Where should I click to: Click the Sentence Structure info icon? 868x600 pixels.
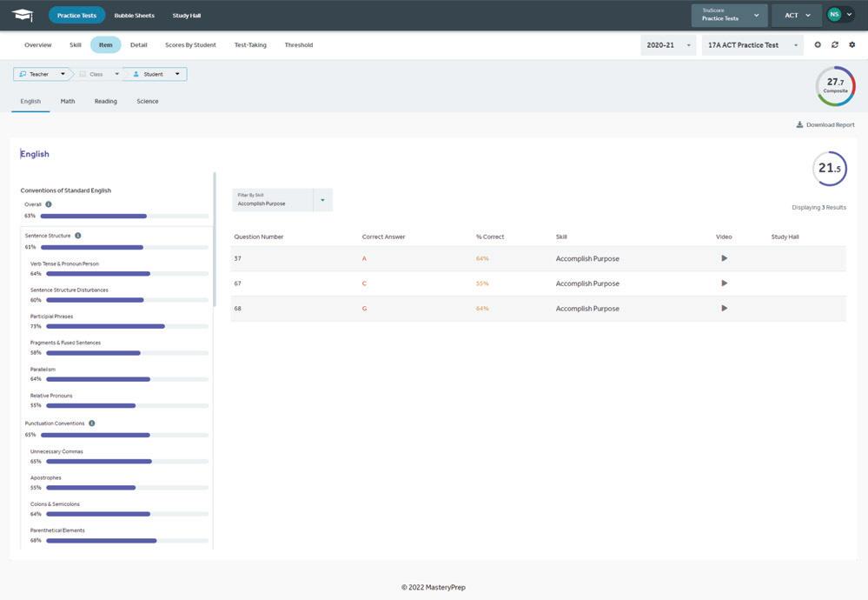(x=78, y=236)
